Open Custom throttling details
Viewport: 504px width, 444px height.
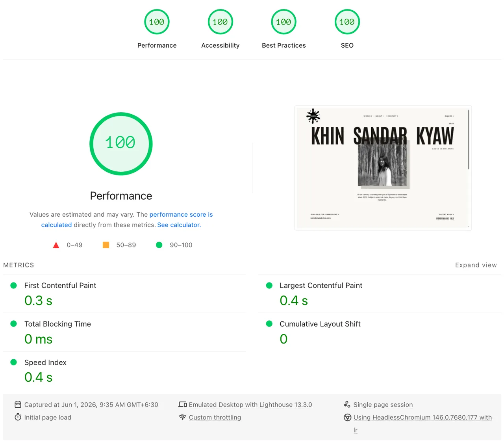[215, 417]
